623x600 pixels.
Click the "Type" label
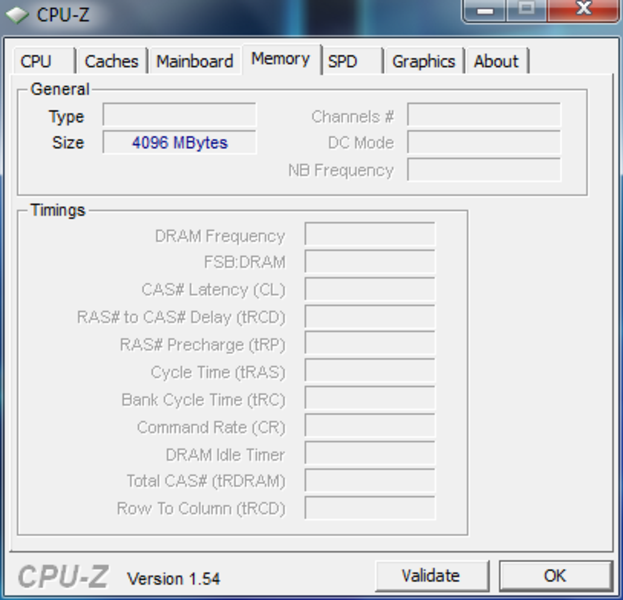[66, 117]
